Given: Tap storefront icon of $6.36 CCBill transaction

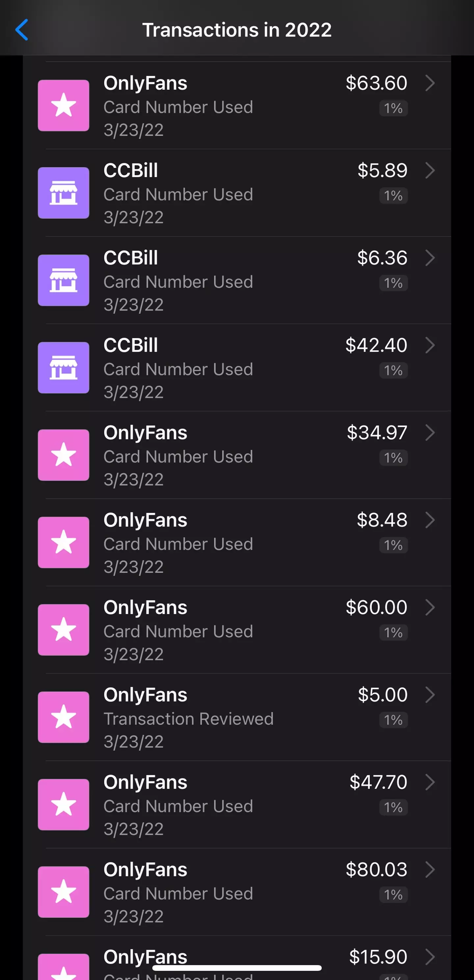Looking at the screenshot, I should [64, 280].
